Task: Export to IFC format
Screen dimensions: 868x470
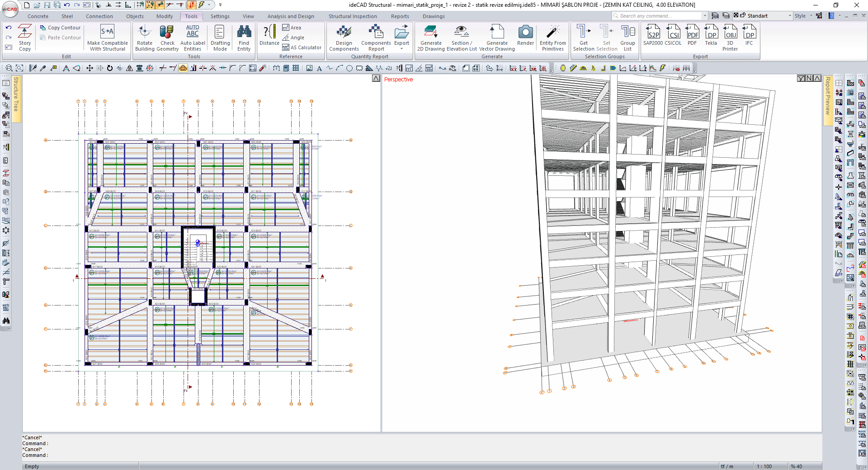Action: (749, 36)
